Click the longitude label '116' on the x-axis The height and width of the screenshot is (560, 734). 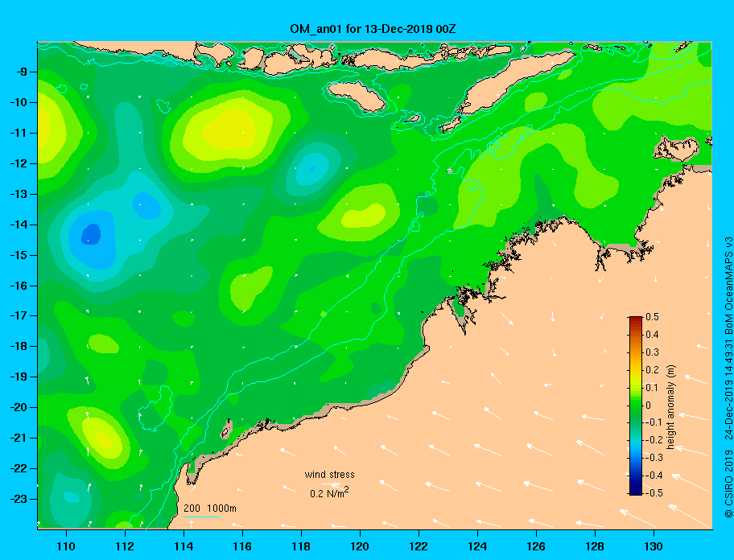[x=242, y=546]
